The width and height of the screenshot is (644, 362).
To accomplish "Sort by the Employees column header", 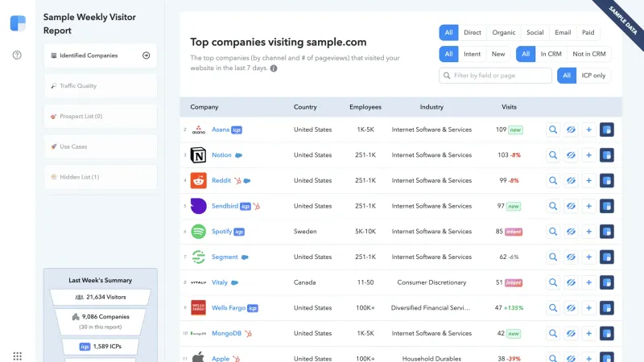I will 365,107.
